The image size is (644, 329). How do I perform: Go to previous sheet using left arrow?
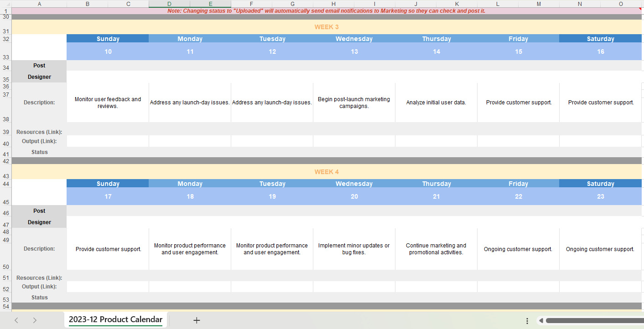click(x=16, y=320)
